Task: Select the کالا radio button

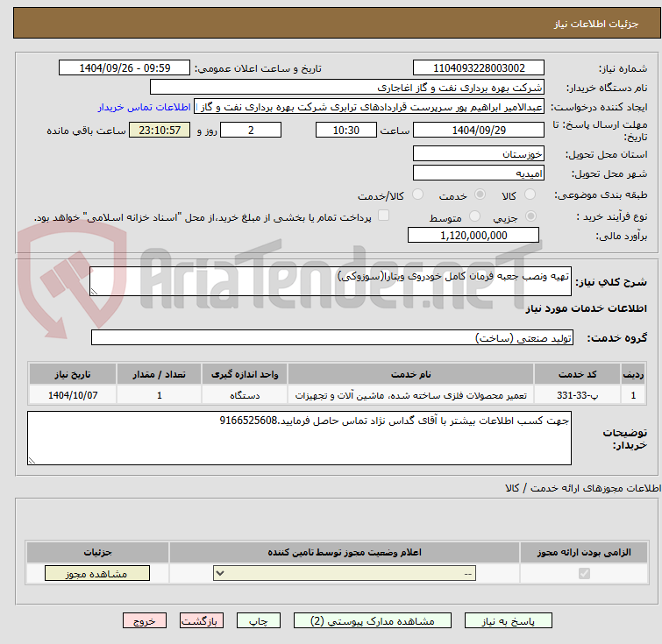Action: coord(530,195)
